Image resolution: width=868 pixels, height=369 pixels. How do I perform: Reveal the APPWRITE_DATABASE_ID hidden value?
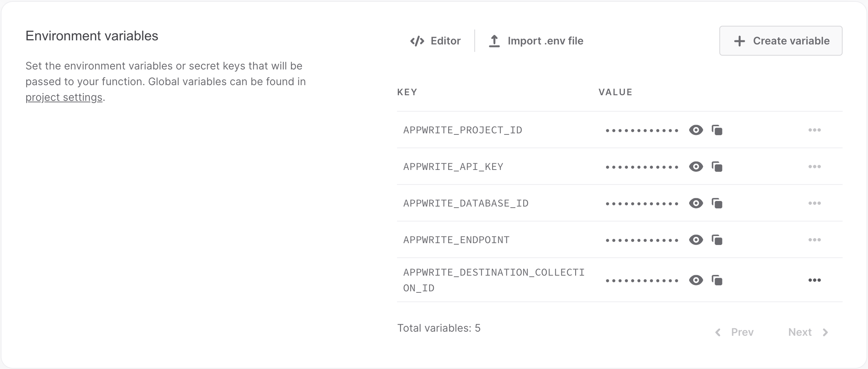695,203
